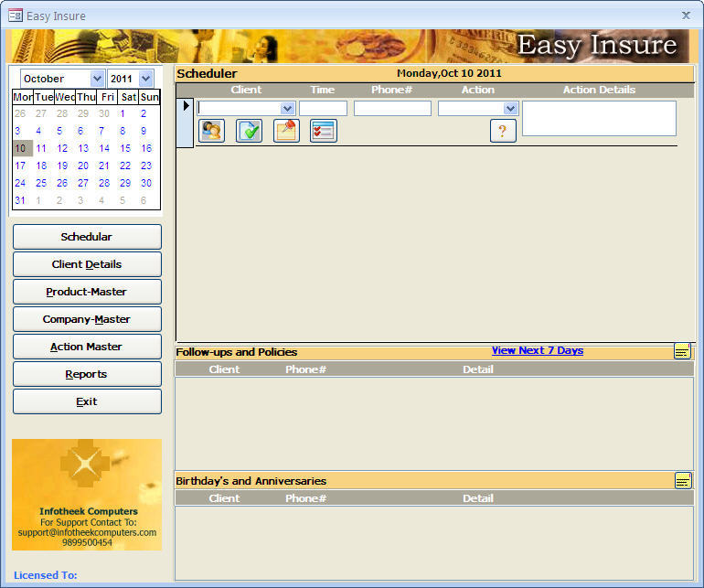Open the Client combo box dropdown
Image resolution: width=704 pixels, height=588 pixels.
click(287, 108)
